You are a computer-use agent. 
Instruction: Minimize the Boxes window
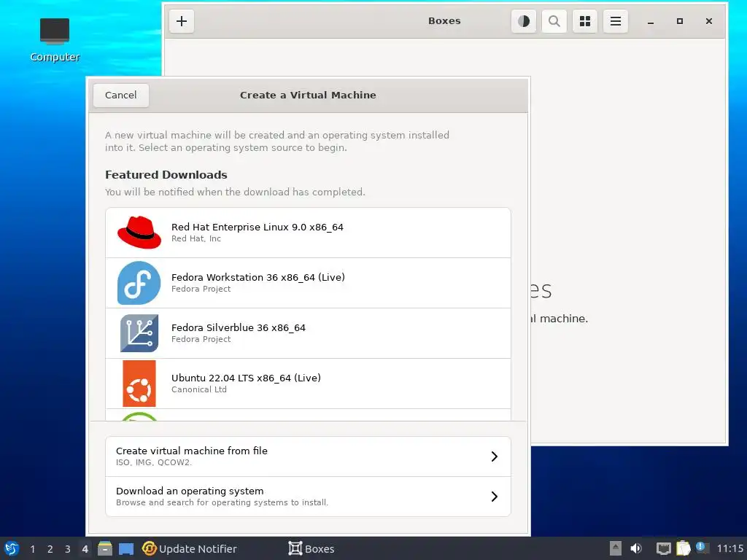tap(650, 21)
